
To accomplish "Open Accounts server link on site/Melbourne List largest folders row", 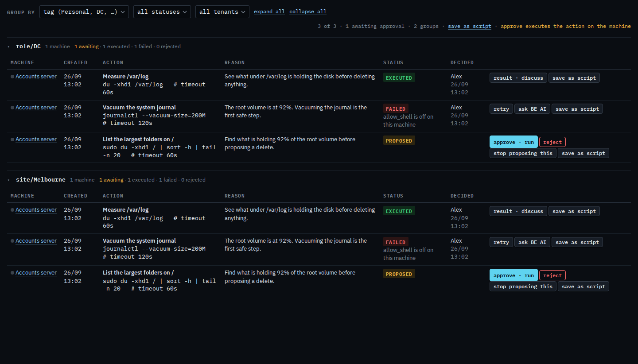I will [36, 273].
